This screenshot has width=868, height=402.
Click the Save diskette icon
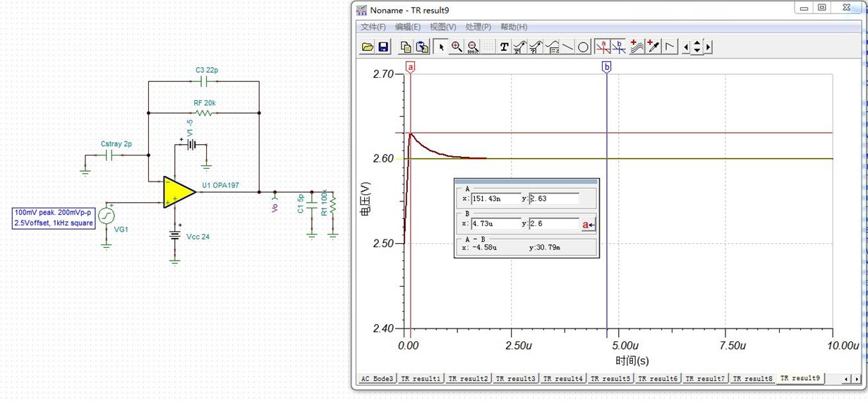tap(383, 47)
